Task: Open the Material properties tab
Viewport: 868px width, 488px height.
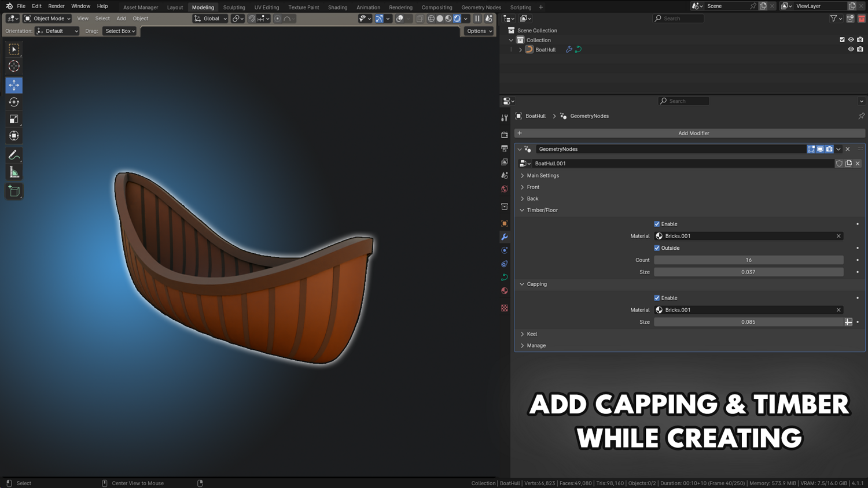Action: [x=505, y=291]
